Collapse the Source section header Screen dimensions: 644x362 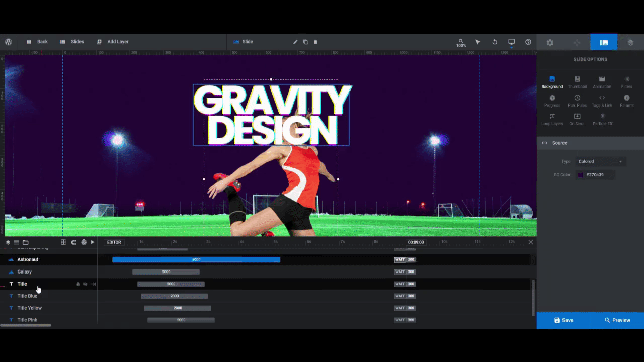pos(590,143)
